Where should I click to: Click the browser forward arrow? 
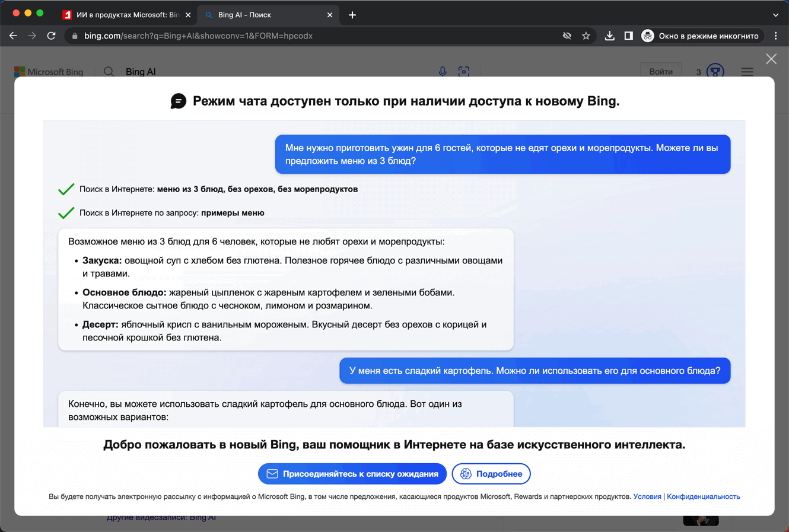32,36
